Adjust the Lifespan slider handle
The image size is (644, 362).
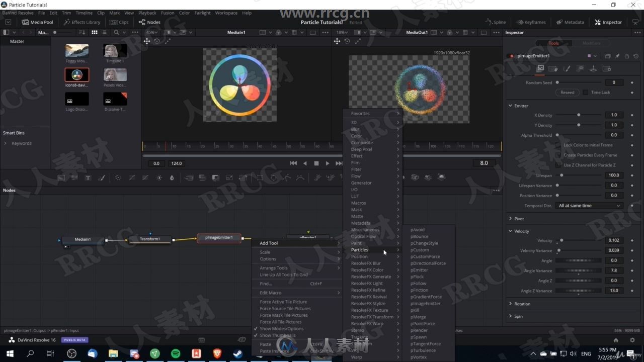tap(561, 175)
